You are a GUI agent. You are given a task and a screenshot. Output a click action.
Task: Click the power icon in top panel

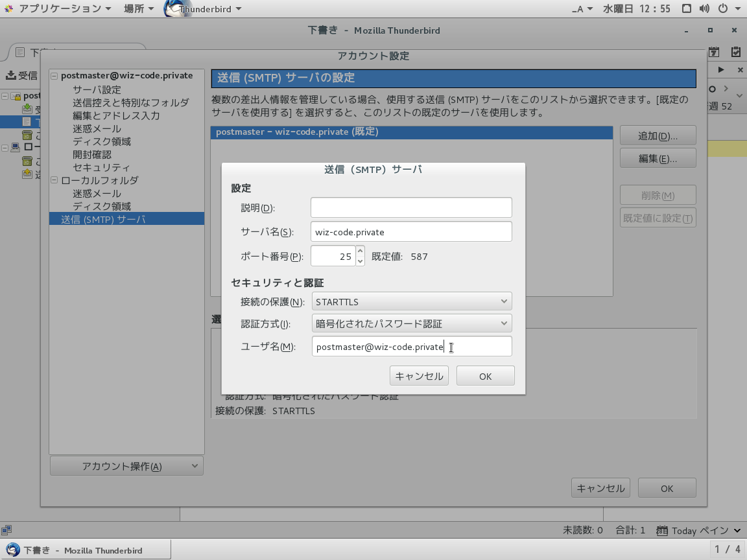[723, 8]
